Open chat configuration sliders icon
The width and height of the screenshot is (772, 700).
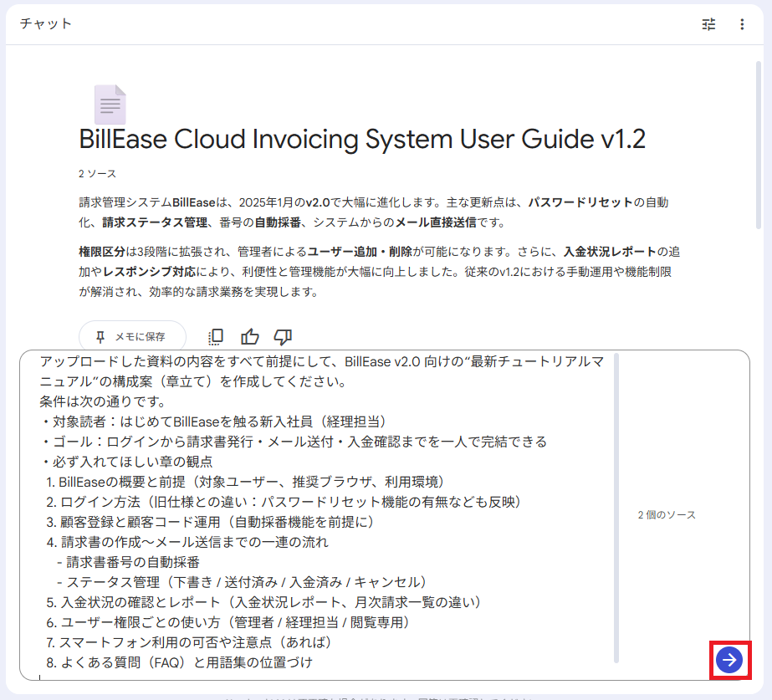[708, 24]
